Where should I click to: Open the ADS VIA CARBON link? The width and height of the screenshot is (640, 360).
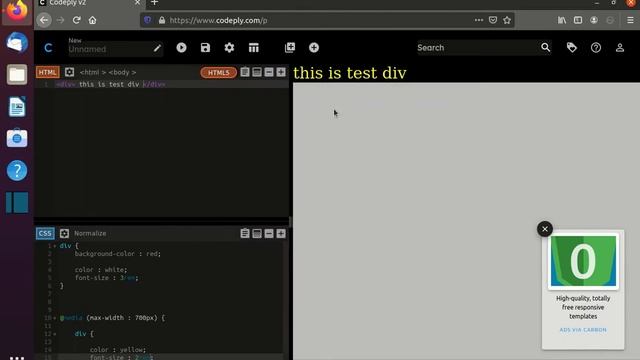tap(583, 330)
